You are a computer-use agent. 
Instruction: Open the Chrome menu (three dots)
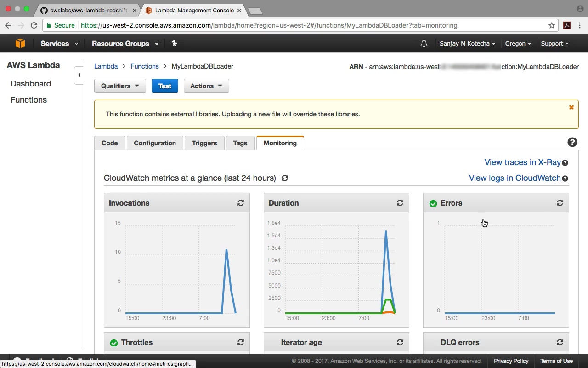point(581,25)
